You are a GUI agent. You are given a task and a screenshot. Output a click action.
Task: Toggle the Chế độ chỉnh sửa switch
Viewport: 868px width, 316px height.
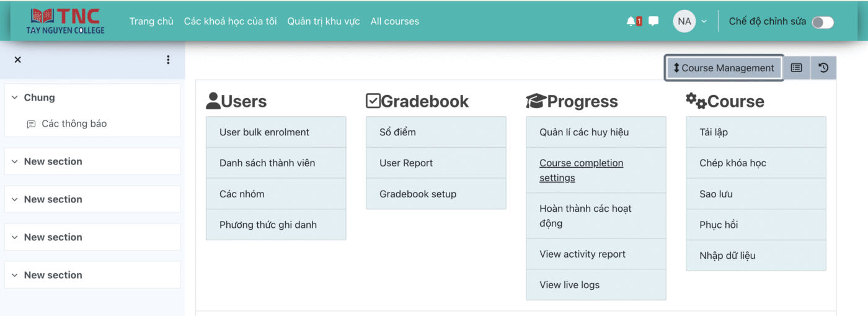(x=823, y=22)
